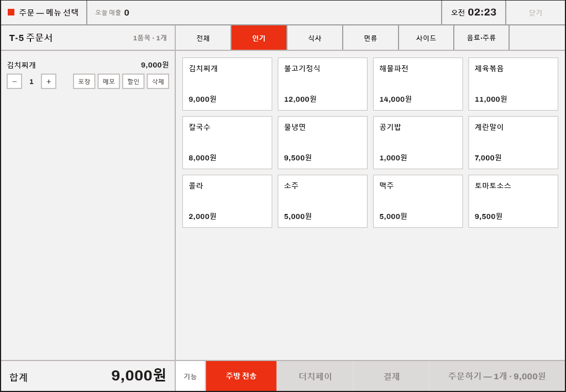Click the 1품목 · 1개 summary text
The height and width of the screenshot is (392, 566).
(x=150, y=38)
